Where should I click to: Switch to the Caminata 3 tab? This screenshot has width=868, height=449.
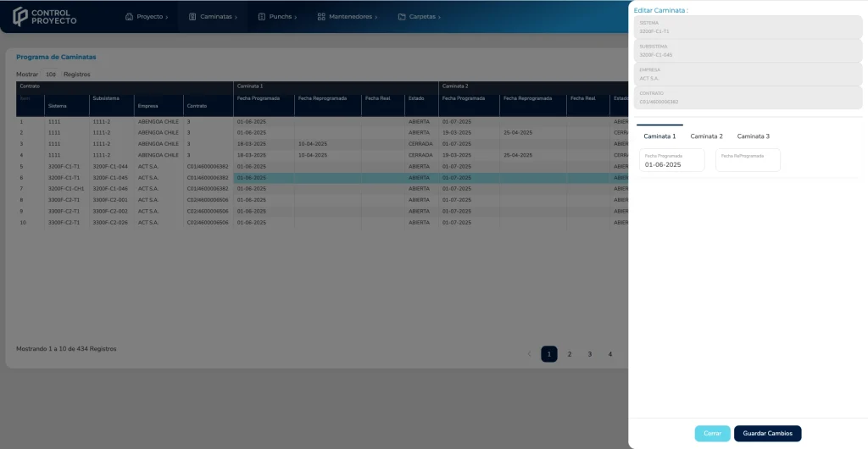pos(753,136)
